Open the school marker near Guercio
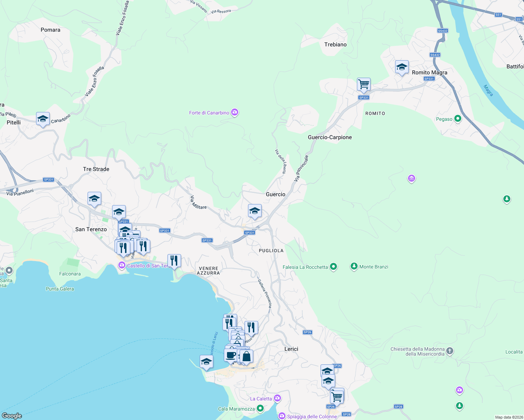 point(255,210)
